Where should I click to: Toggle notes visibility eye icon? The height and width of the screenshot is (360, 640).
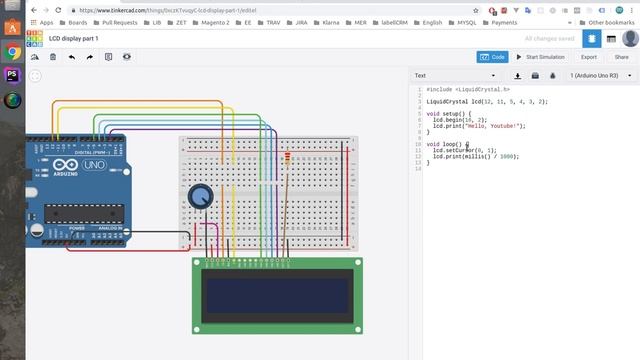click(x=127, y=57)
